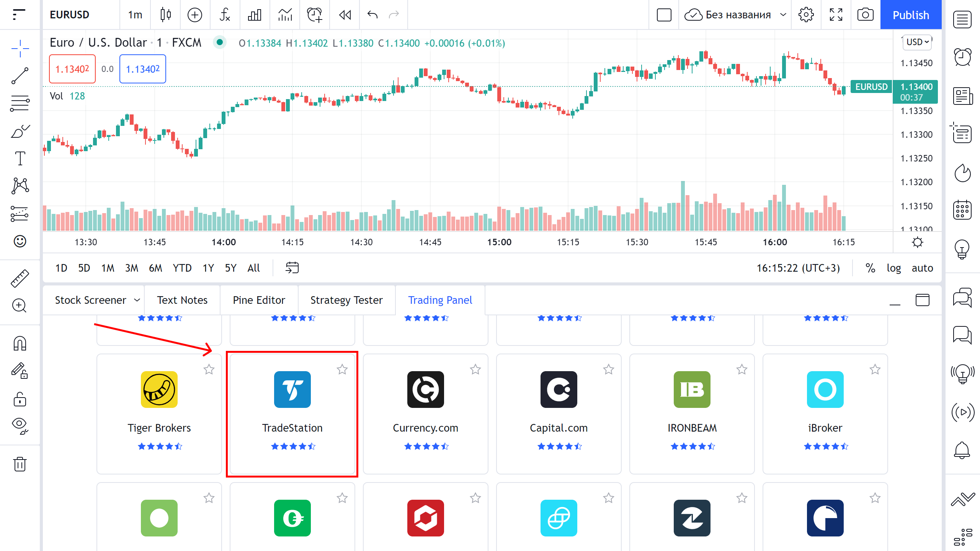Open time axis settings gear
The image size is (980, 551).
coord(917,242)
